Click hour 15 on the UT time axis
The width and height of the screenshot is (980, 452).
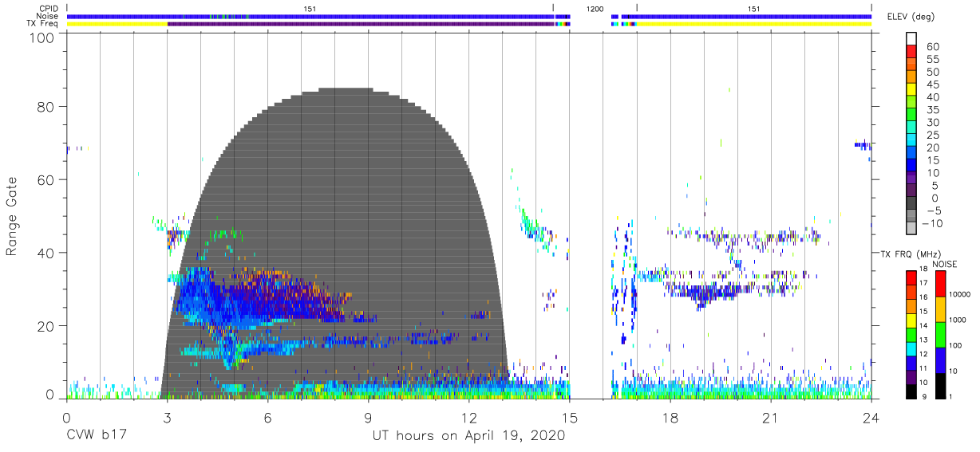point(570,417)
